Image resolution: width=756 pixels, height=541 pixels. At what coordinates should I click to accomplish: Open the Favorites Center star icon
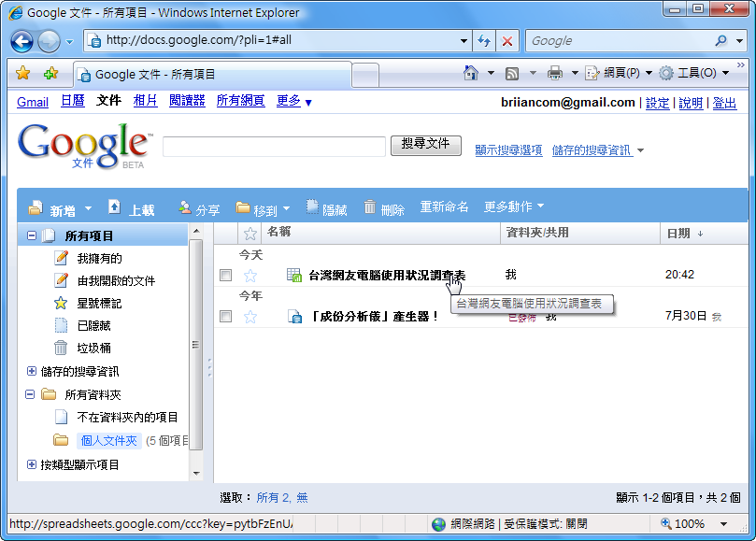[22, 74]
